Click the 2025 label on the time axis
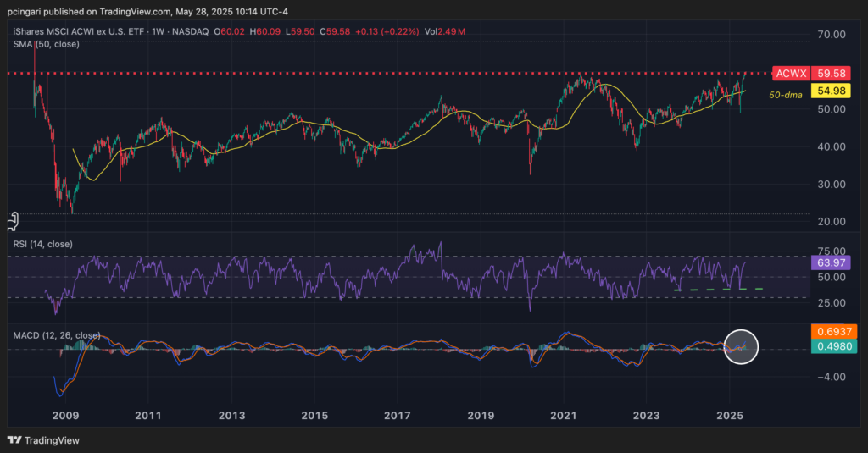868x453 pixels. pos(730,416)
